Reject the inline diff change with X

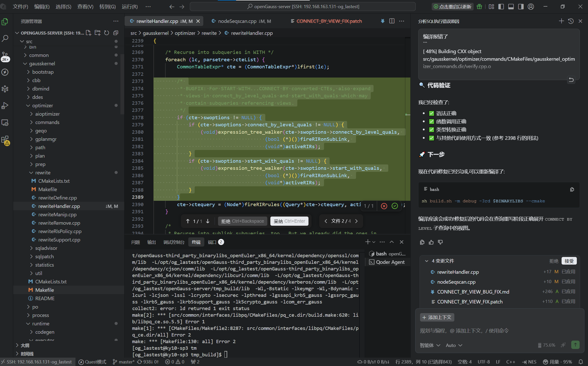[384, 206]
